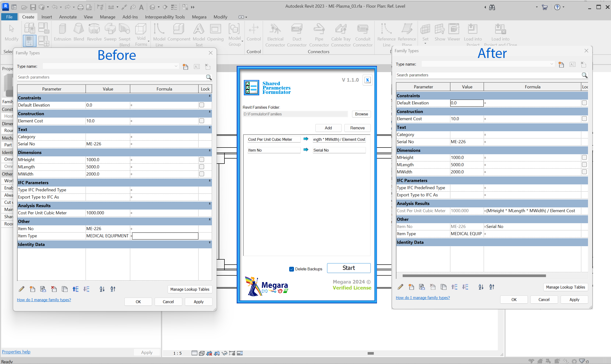The width and height of the screenshot is (611, 364).
Task: Open Type name dropdown in Before dialog
Action: (x=176, y=66)
